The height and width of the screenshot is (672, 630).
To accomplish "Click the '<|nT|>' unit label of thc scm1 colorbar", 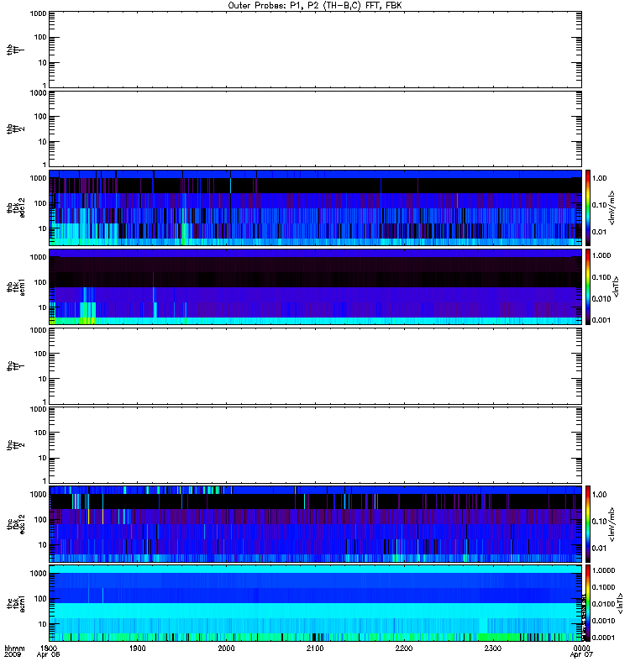I will (620, 603).
